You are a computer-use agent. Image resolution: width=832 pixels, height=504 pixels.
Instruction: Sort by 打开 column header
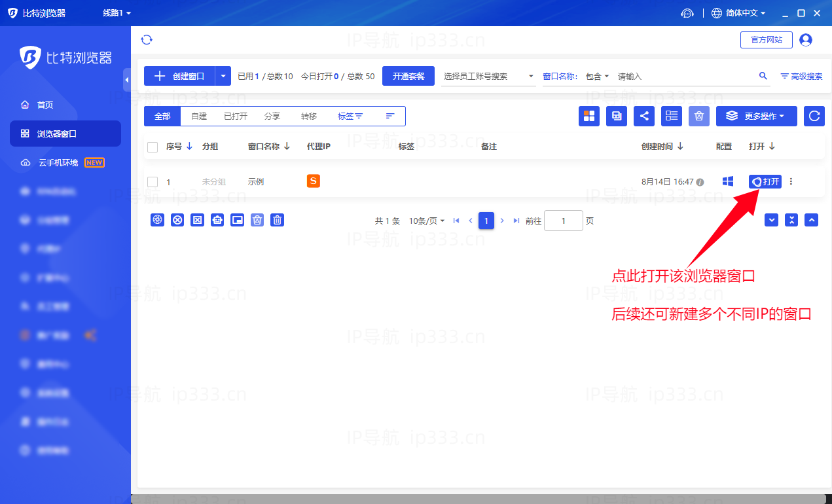762,147
